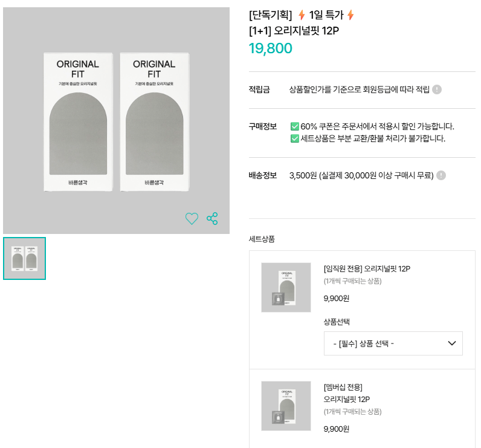
Task: Click the main Original Fit product image
Action: pos(116,120)
